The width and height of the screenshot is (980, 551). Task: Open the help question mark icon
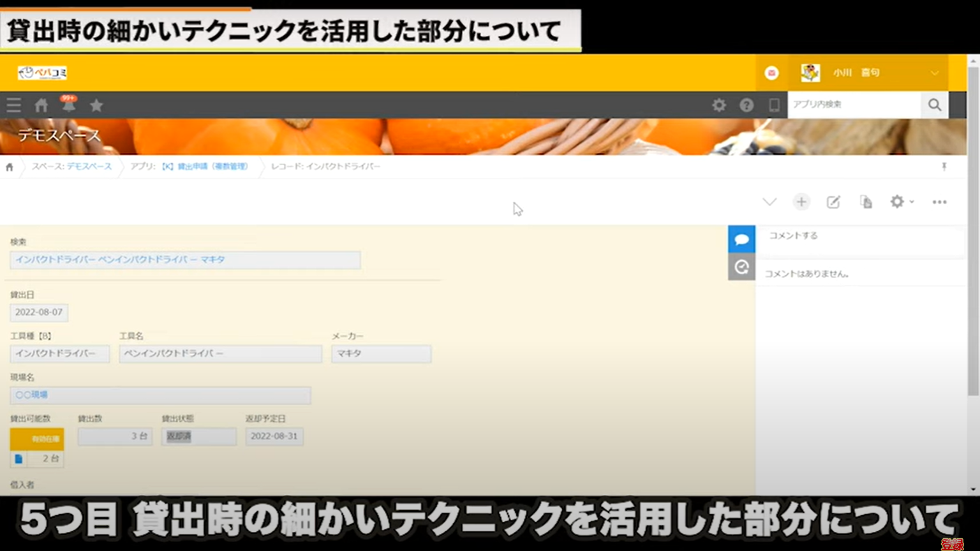(x=746, y=105)
